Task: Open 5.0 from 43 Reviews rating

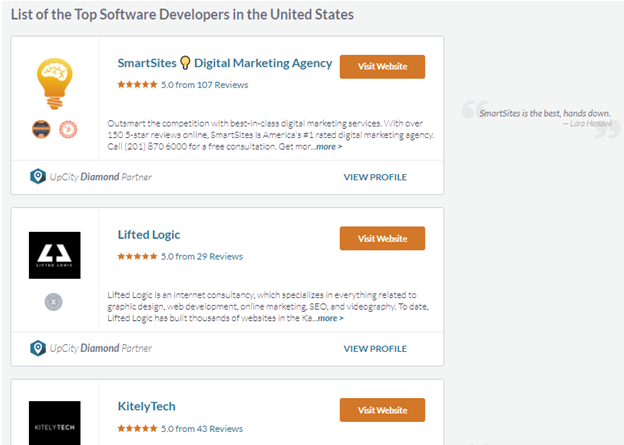Action: [201, 429]
